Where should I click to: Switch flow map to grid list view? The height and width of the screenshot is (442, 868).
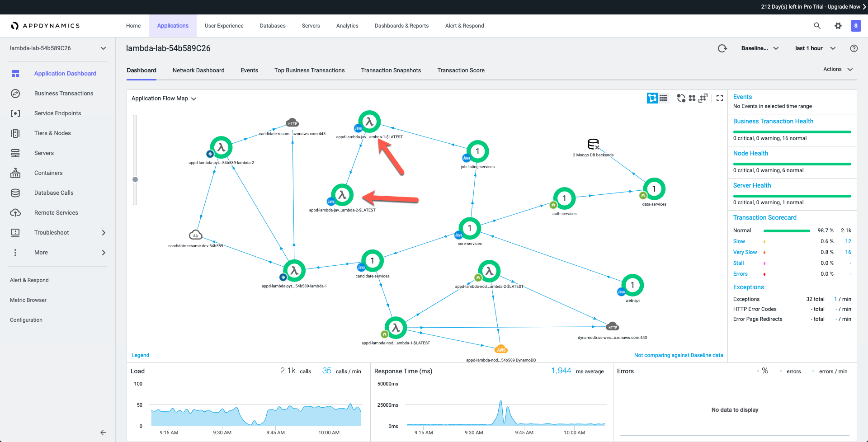tap(663, 98)
